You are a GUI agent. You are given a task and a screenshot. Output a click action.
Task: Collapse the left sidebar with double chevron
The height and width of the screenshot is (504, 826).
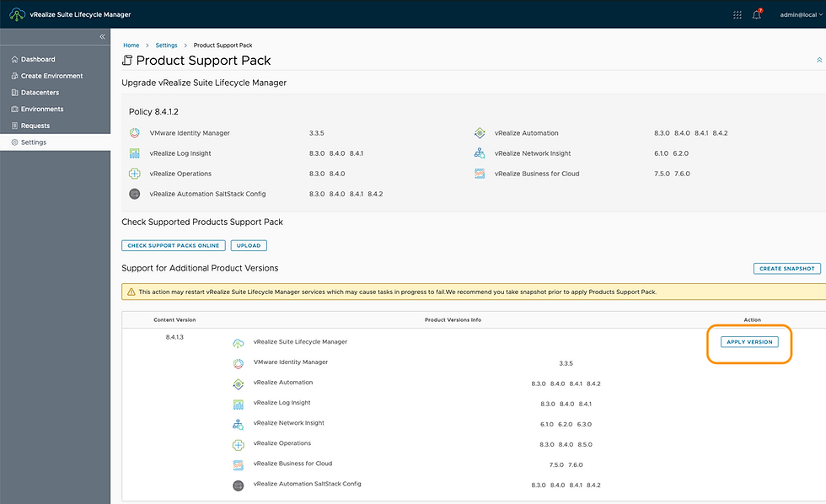[102, 36]
